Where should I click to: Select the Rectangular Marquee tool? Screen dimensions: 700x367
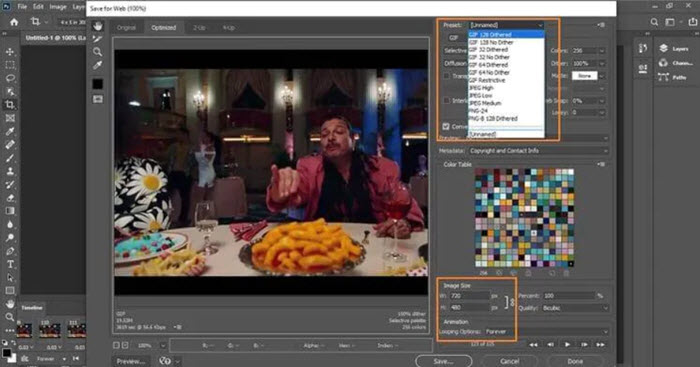coord(10,65)
